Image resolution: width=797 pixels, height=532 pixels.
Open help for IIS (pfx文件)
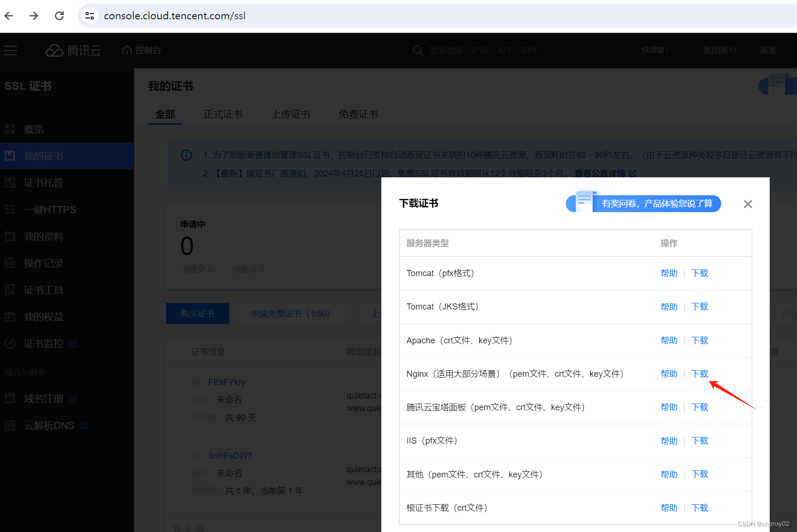669,441
